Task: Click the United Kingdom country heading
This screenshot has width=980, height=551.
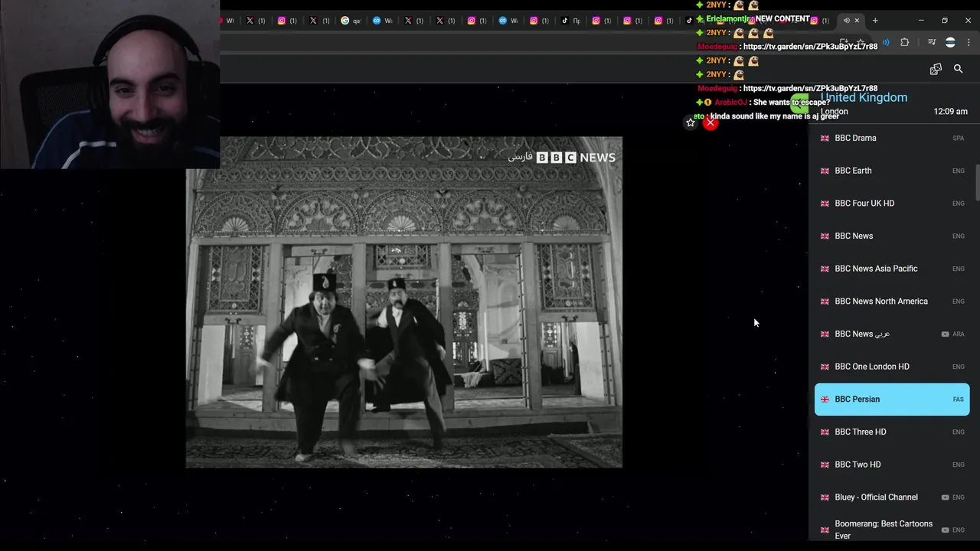Action: click(x=864, y=97)
